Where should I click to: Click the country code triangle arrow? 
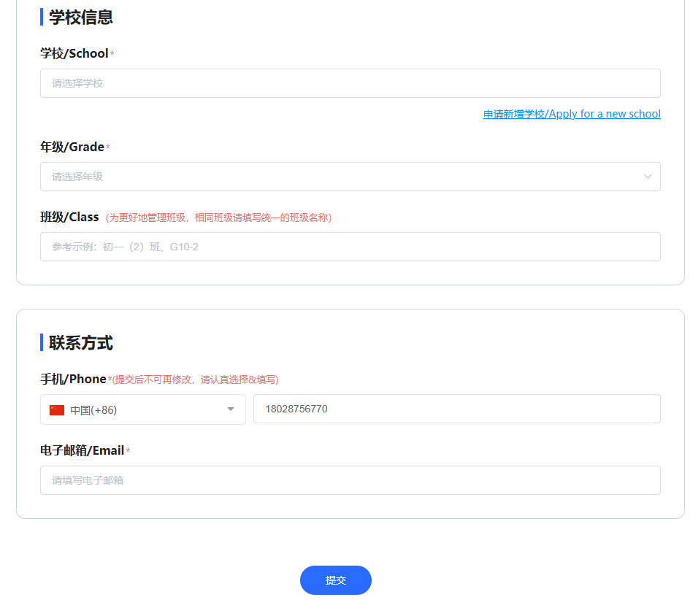pyautogui.click(x=231, y=409)
